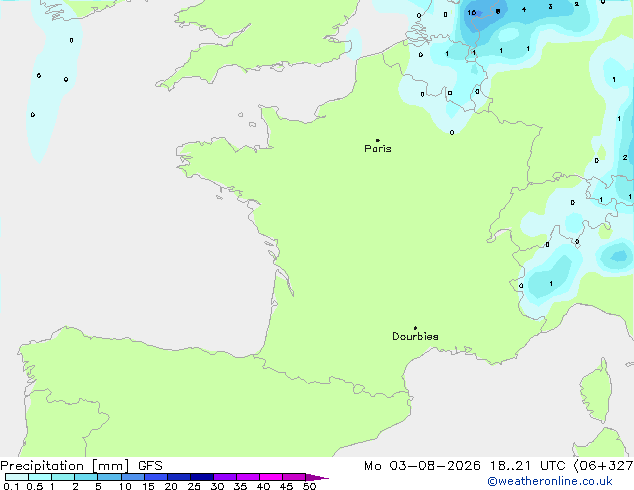Image resolution: width=634 pixels, height=490 pixels.
Task: Click the 2 value near eastern edge
Action: coord(625,157)
